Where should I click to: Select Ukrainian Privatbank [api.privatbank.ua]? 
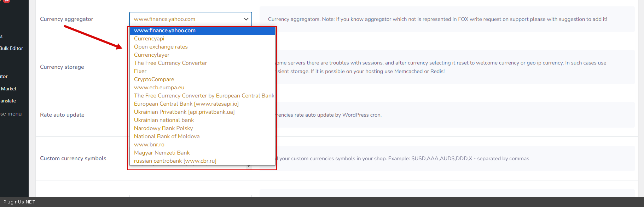click(x=184, y=112)
